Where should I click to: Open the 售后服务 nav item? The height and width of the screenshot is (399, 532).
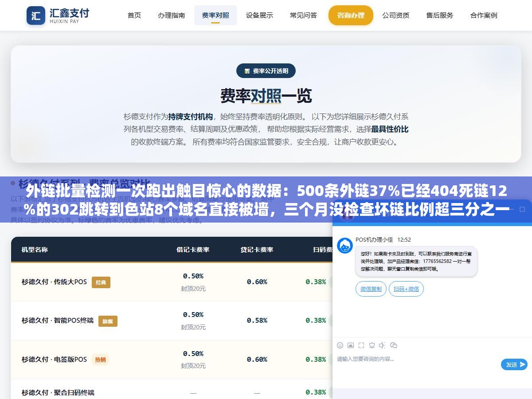pos(440,15)
